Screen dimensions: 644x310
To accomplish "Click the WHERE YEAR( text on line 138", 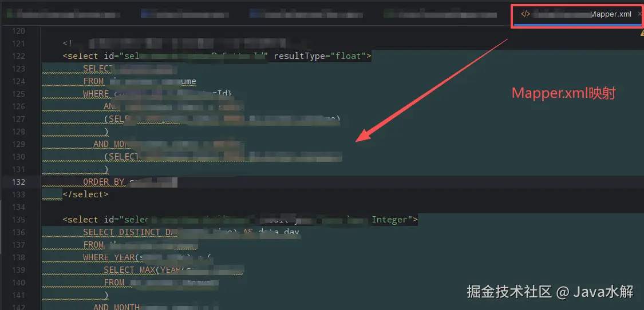I will [x=111, y=257].
